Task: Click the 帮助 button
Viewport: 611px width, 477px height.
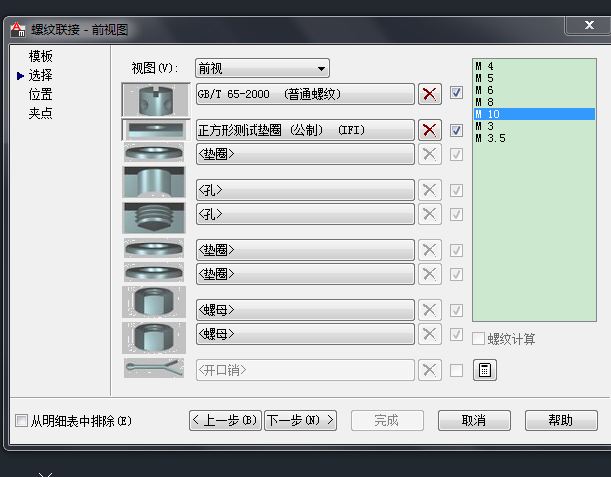Action: [561, 421]
